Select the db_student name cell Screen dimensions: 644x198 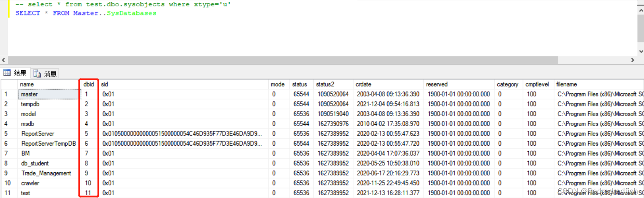click(49, 163)
